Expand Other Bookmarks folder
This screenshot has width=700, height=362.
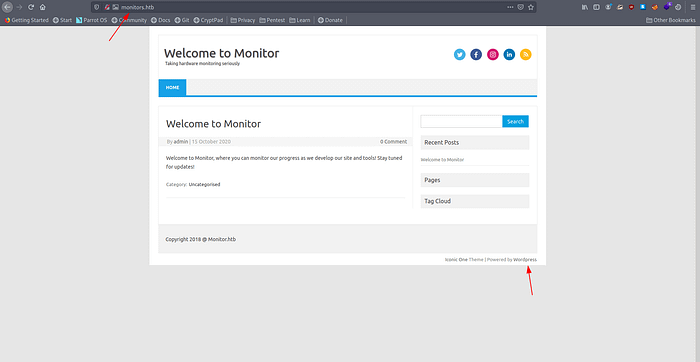671,20
